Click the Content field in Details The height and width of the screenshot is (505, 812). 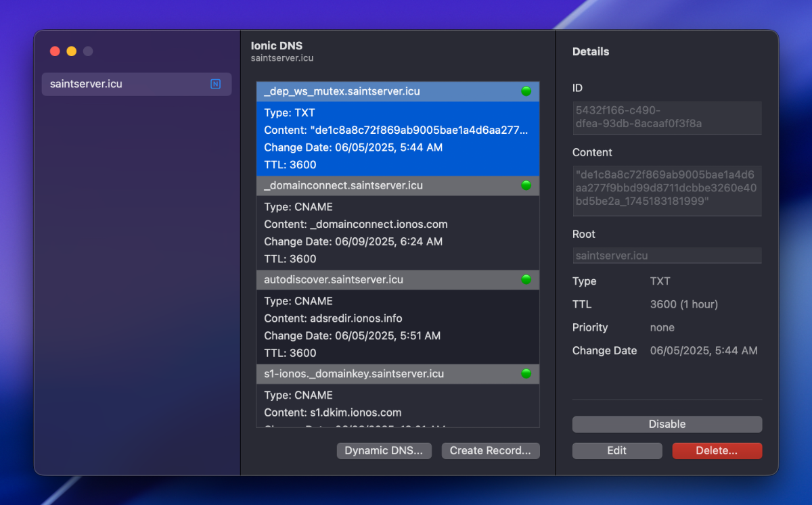point(667,191)
